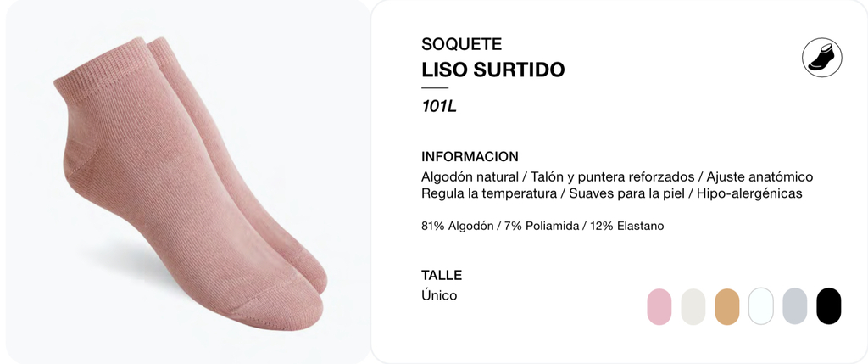Choose the cream color swatch
This screenshot has width=868, height=364.
click(x=693, y=306)
